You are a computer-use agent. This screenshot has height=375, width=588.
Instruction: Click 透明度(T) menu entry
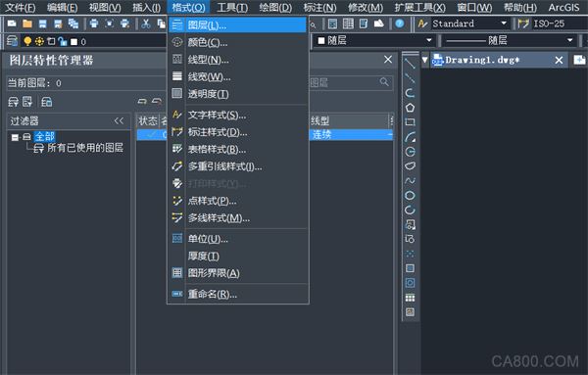click(x=237, y=94)
